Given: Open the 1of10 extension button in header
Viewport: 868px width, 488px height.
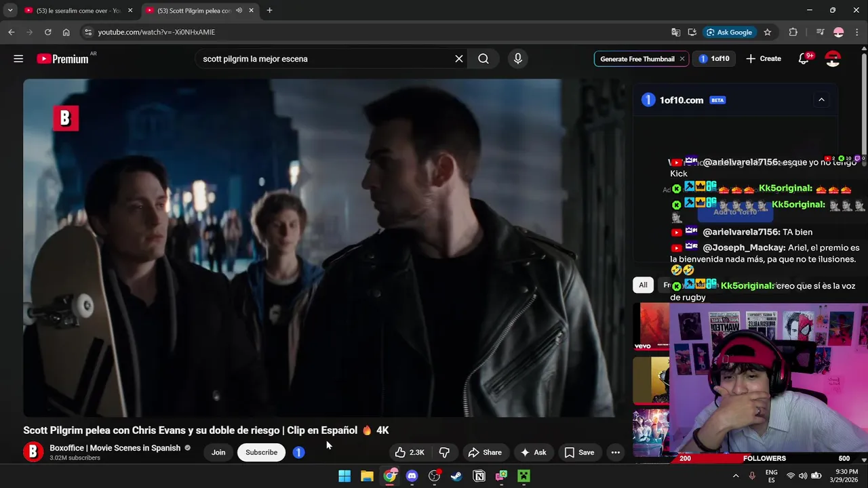Looking at the screenshot, I should point(714,59).
